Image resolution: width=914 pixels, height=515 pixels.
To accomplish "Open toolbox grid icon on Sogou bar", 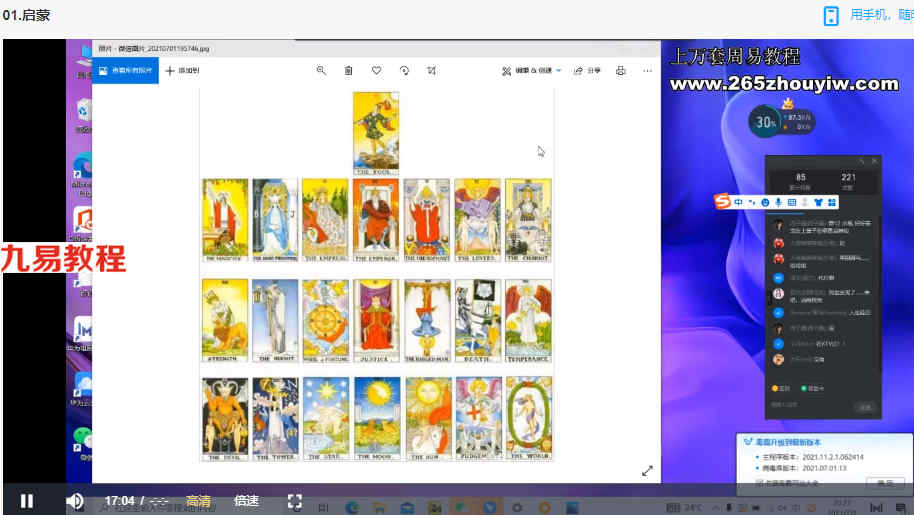I will [x=832, y=202].
